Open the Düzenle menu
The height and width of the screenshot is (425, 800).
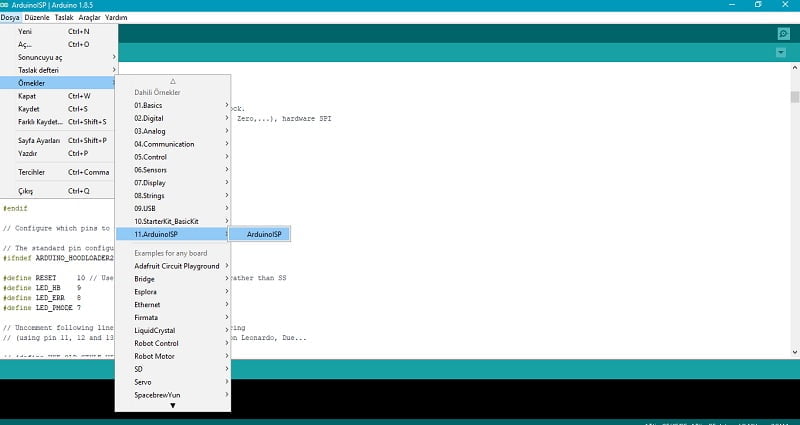(x=37, y=17)
